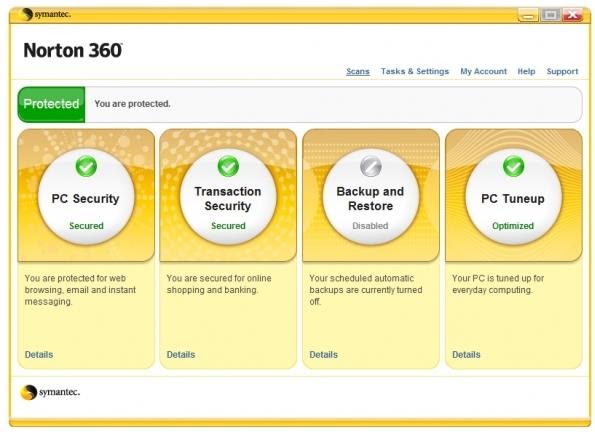This screenshot has width=595, height=432.
Task: Click the Norton 360 title
Action: (x=73, y=50)
